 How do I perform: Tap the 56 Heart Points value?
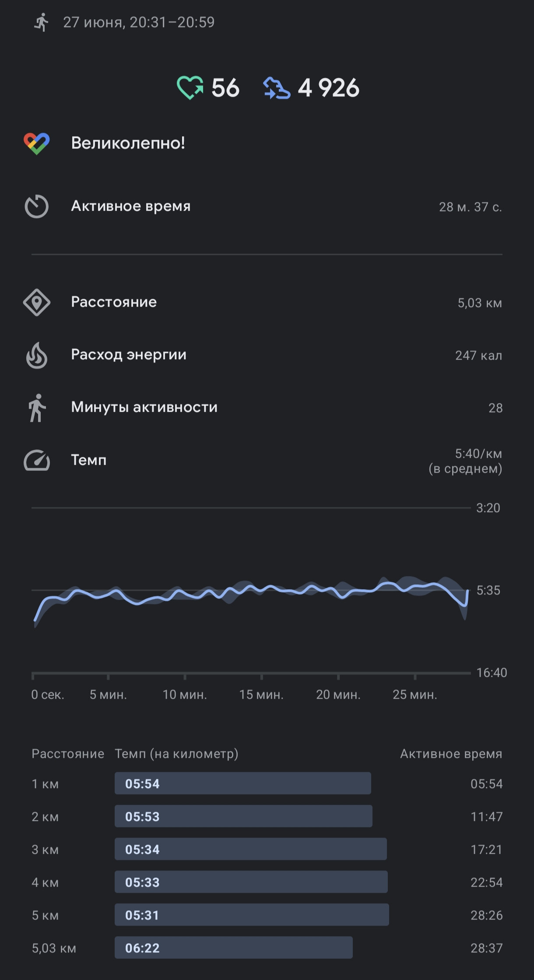click(225, 88)
